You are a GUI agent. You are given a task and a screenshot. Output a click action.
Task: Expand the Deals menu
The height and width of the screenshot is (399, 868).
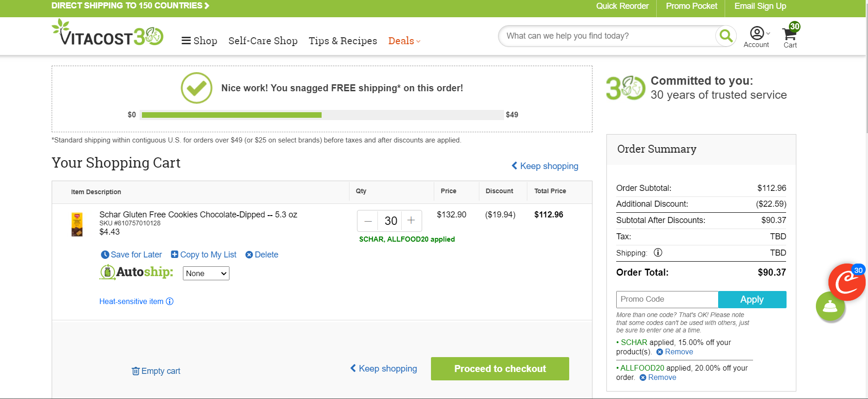click(404, 41)
